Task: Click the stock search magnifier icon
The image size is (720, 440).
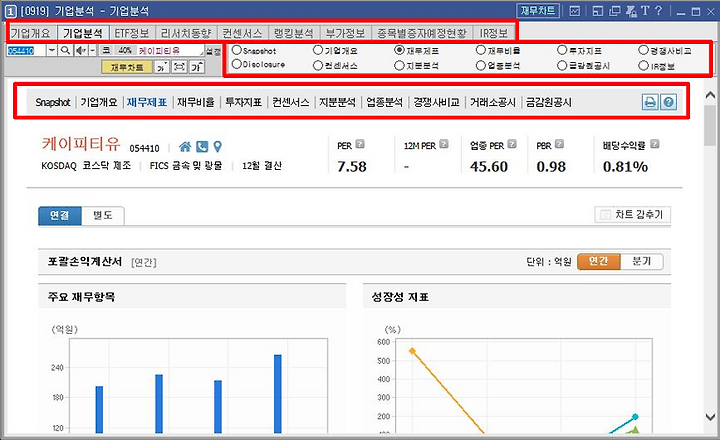Action: 66,51
